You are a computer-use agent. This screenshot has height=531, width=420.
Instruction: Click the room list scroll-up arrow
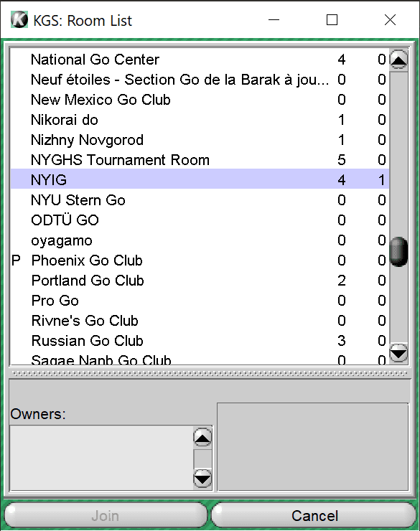coord(398,60)
